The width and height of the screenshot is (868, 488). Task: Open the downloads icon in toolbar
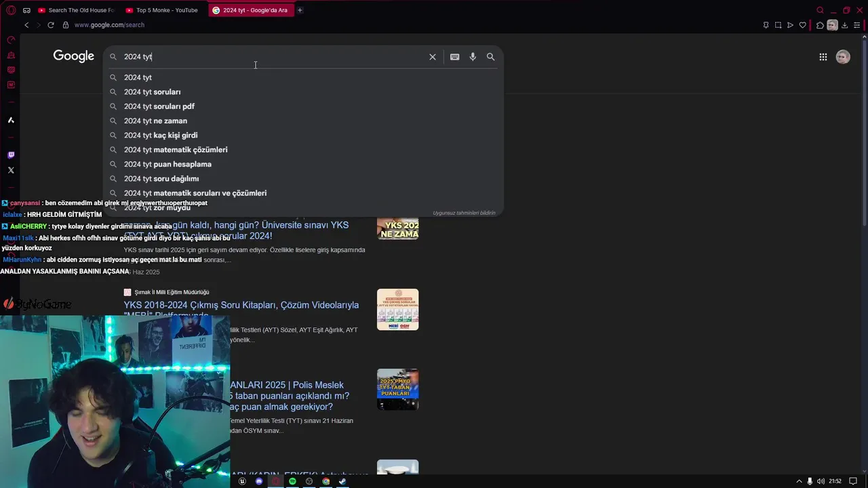[845, 25]
